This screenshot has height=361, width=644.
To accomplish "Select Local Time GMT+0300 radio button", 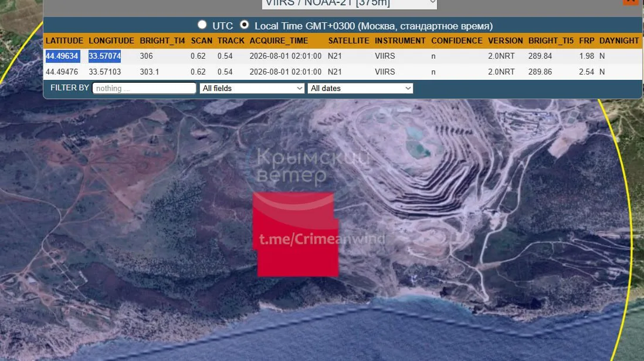I will tap(245, 25).
